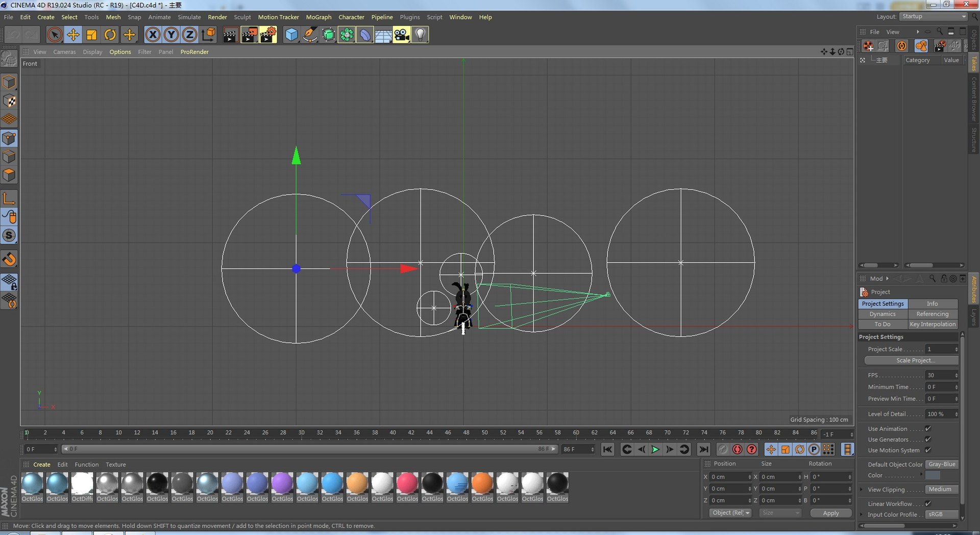The image size is (980, 535).
Task: Click frame 30 on the timeline ruler
Action: 302,433
